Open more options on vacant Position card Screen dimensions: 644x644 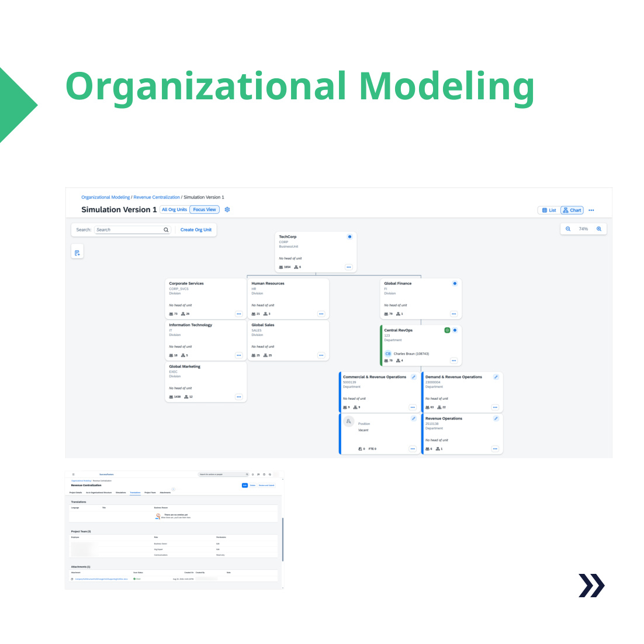(413, 449)
